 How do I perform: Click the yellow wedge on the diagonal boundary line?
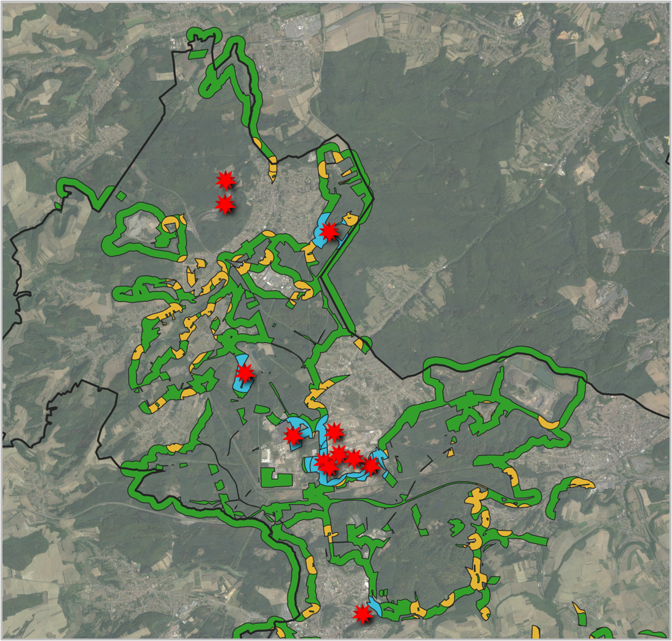coord(363,344)
